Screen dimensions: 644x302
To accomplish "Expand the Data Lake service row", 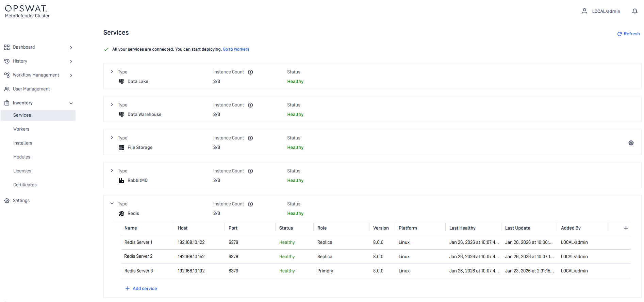I will point(112,72).
